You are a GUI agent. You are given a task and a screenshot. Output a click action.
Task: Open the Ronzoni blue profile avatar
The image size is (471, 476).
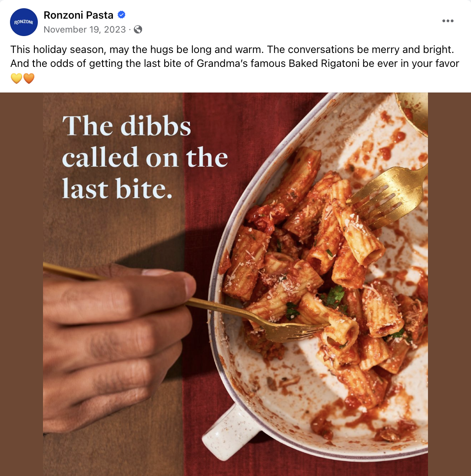point(24,22)
